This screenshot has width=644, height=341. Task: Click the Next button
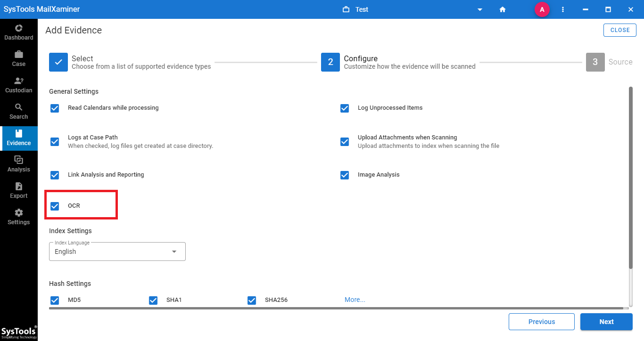tap(606, 322)
